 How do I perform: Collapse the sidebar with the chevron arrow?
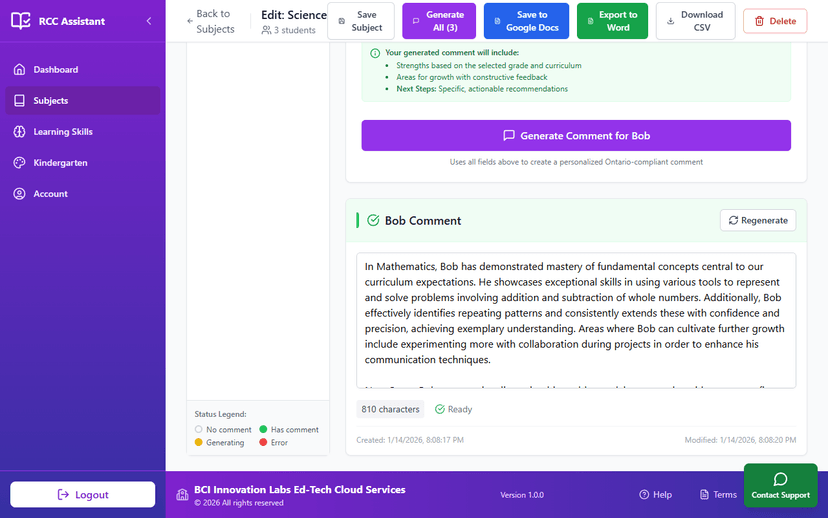point(149,21)
